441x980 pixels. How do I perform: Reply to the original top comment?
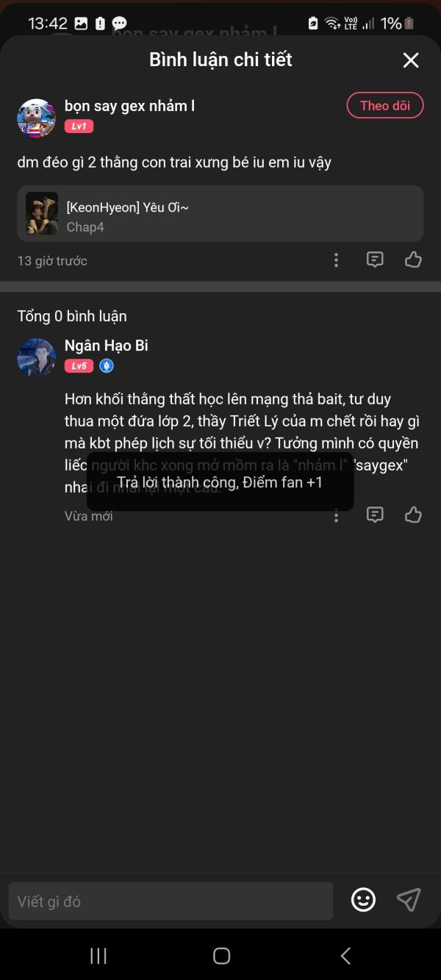pos(375,260)
